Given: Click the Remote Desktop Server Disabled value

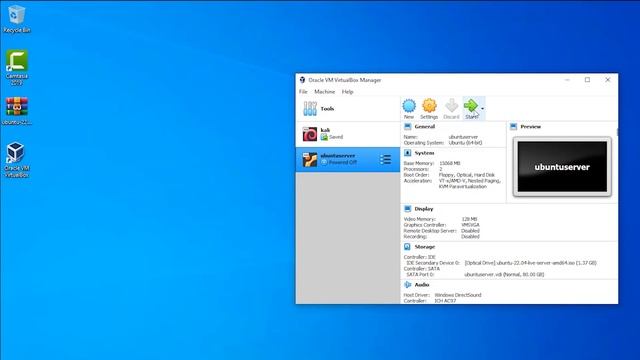Looking at the screenshot, I should pyautogui.click(x=470, y=231).
